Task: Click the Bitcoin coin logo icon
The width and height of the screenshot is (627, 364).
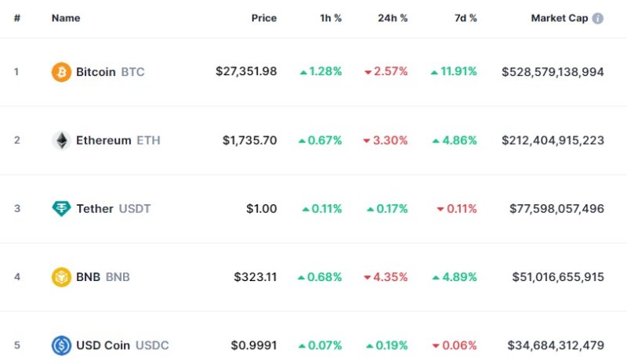Action: [61, 72]
